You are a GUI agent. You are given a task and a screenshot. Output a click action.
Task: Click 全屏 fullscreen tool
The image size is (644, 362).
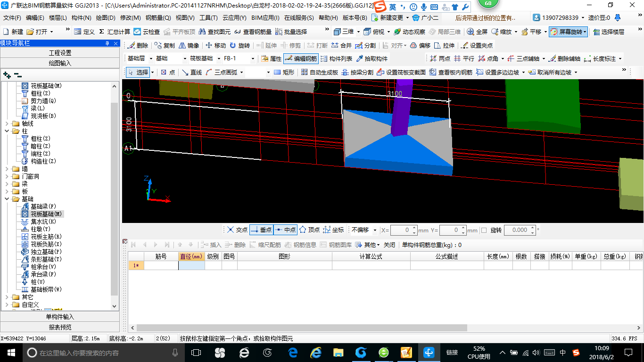click(477, 32)
